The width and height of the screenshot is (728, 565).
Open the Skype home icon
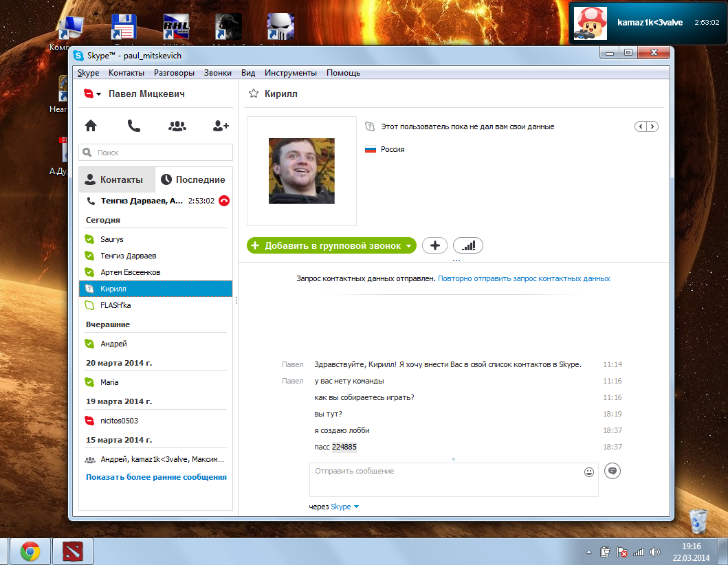91,125
